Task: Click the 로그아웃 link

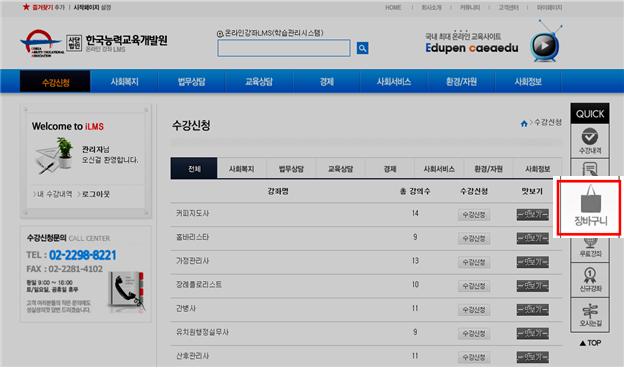Action: click(96, 194)
